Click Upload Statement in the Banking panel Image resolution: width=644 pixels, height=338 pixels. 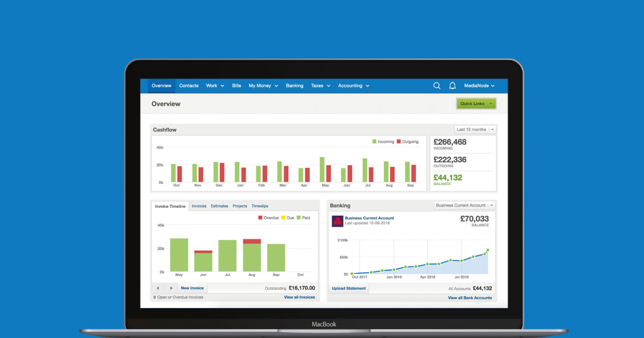pyautogui.click(x=348, y=288)
